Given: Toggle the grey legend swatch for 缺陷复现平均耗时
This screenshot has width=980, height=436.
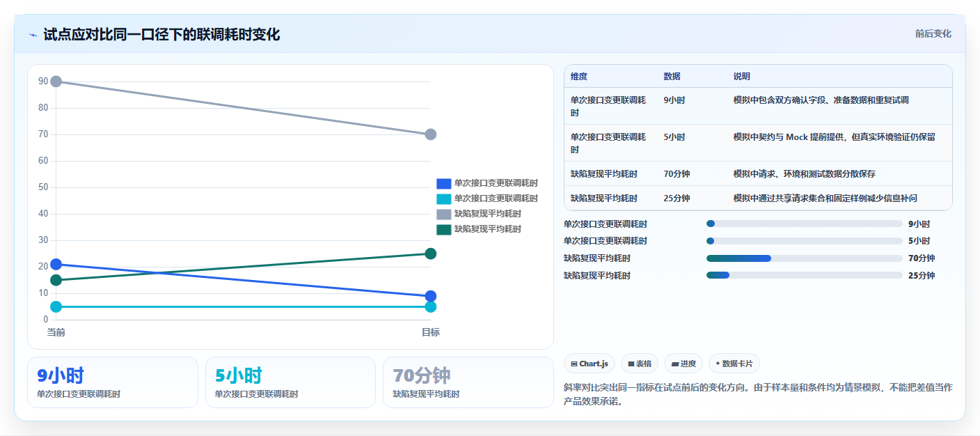Looking at the screenshot, I should [444, 214].
